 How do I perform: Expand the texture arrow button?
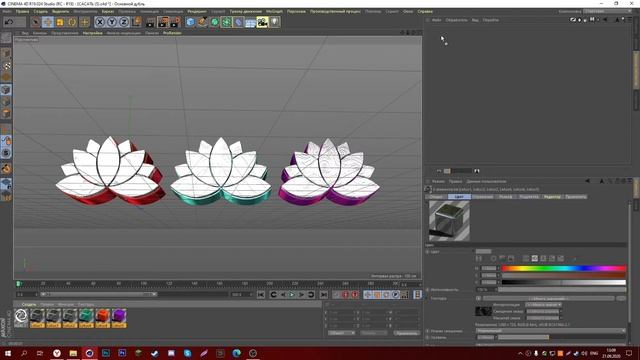pos(478,298)
